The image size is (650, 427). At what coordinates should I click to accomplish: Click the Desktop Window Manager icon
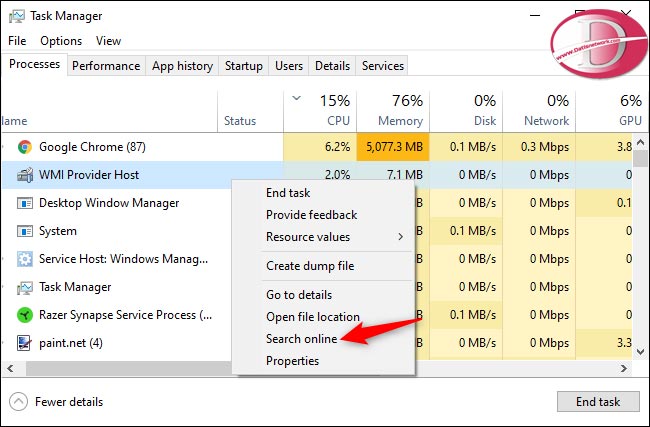pos(25,203)
